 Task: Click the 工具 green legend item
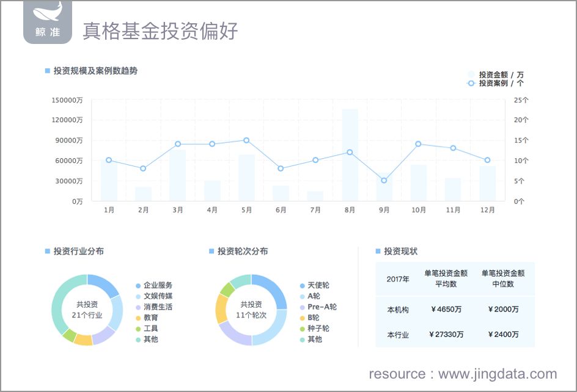(147, 328)
